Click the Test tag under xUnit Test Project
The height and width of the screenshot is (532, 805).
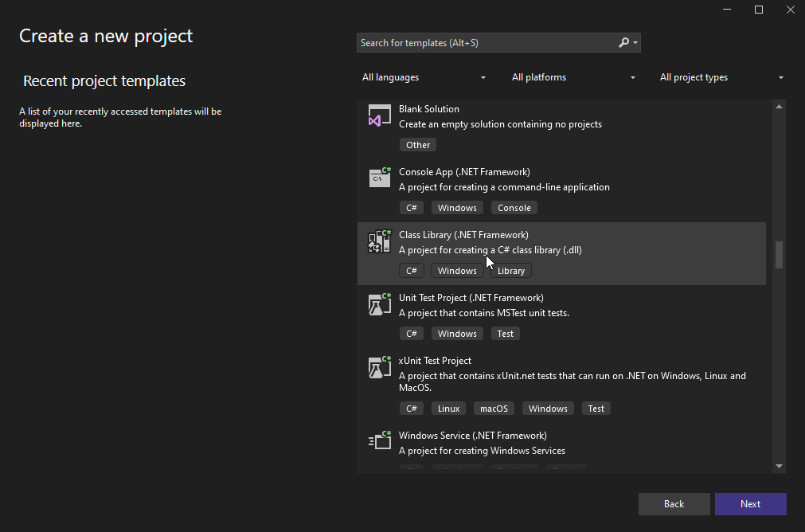pyautogui.click(x=596, y=409)
